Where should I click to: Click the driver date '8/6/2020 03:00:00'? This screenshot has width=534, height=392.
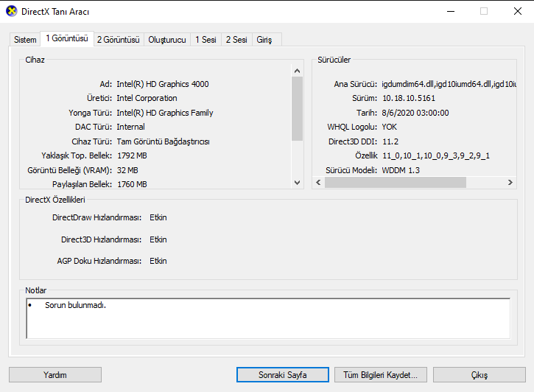coord(415,113)
